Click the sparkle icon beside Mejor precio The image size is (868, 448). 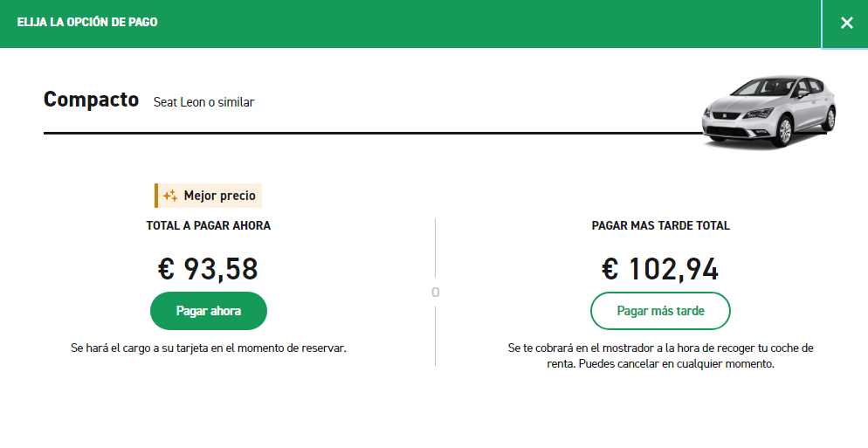tap(170, 196)
